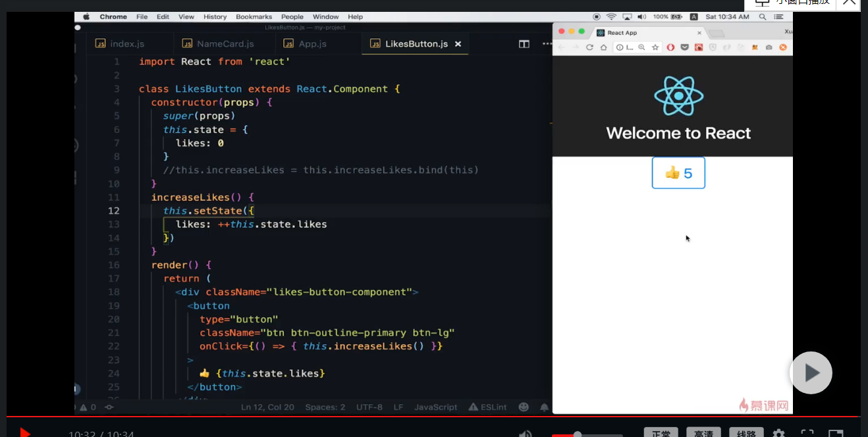
Task: Mute the video volume
Action: (525, 433)
